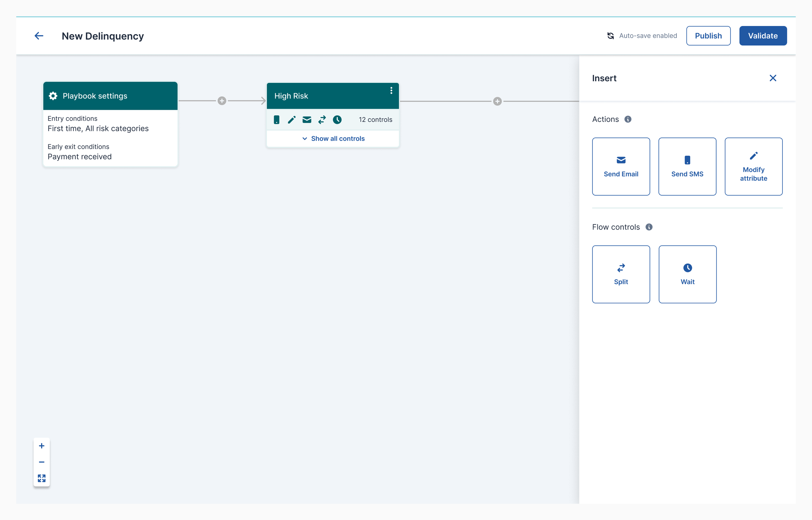Add a Wait flow control

point(687,274)
